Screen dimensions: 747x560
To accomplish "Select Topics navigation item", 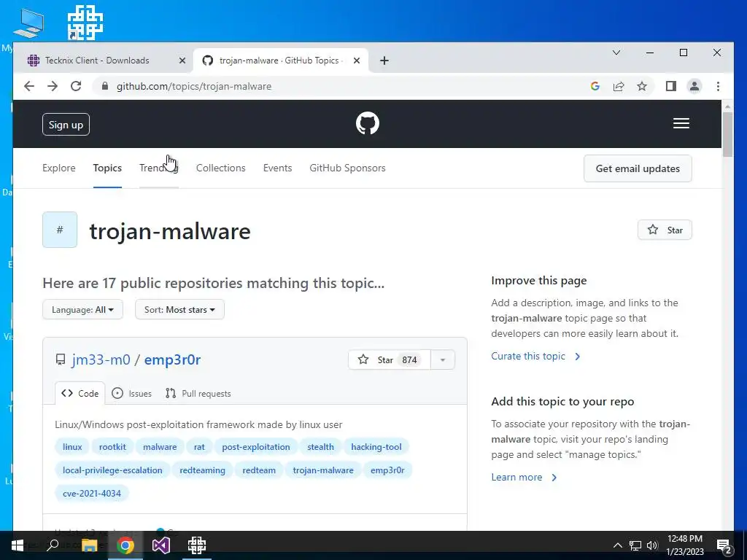I will pyautogui.click(x=107, y=168).
